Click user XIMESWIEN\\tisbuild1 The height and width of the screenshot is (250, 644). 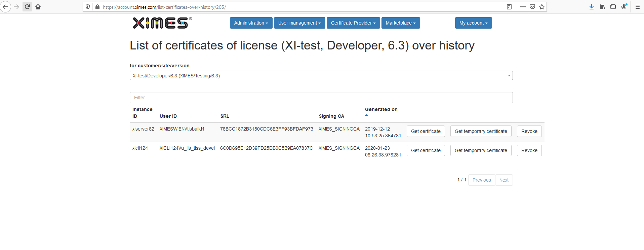[182, 129]
